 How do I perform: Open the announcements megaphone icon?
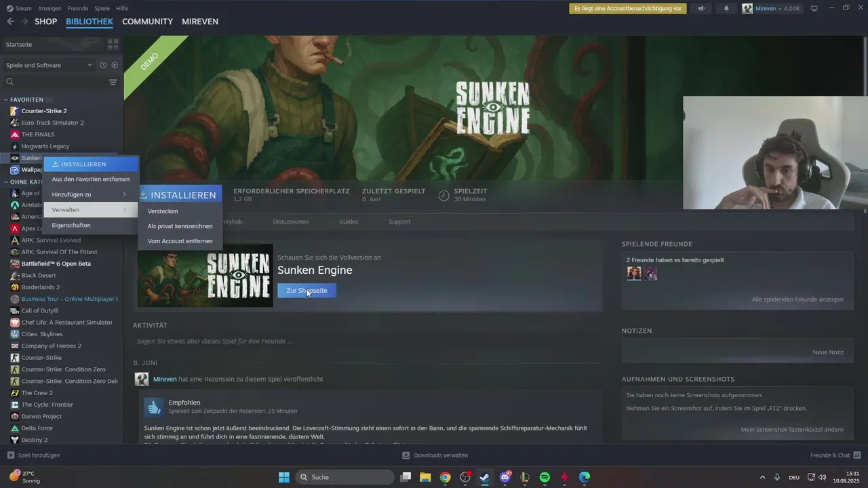[701, 9]
